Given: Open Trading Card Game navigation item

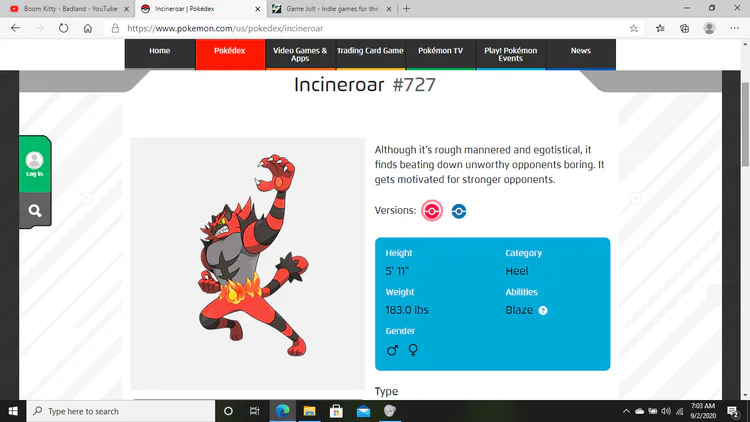Looking at the screenshot, I should (x=370, y=54).
